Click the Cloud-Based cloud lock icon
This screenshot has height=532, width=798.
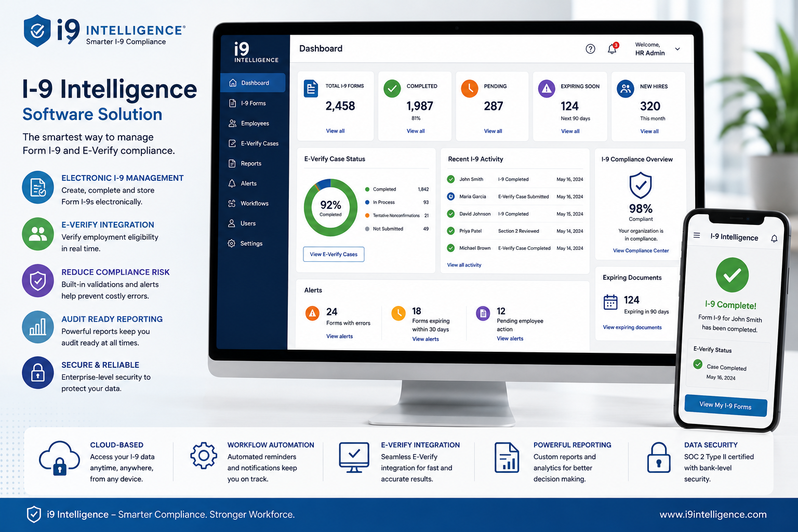59,458
